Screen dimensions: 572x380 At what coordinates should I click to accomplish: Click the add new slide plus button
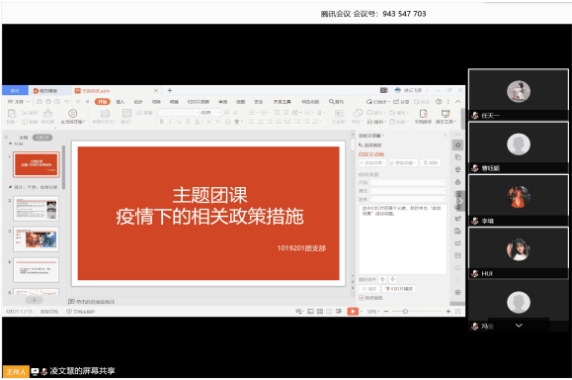click(34, 300)
